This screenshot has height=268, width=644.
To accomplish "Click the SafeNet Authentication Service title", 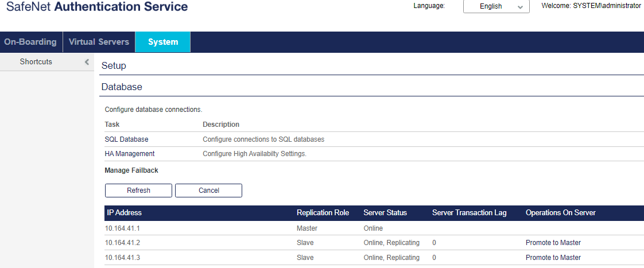I will tap(97, 7).
